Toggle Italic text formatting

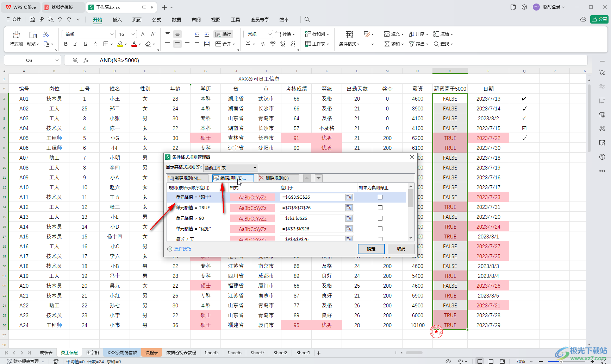coord(75,44)
